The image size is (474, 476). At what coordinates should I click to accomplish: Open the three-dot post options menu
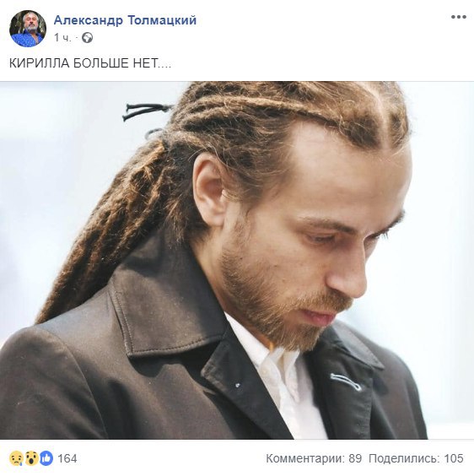pos(458,17)
